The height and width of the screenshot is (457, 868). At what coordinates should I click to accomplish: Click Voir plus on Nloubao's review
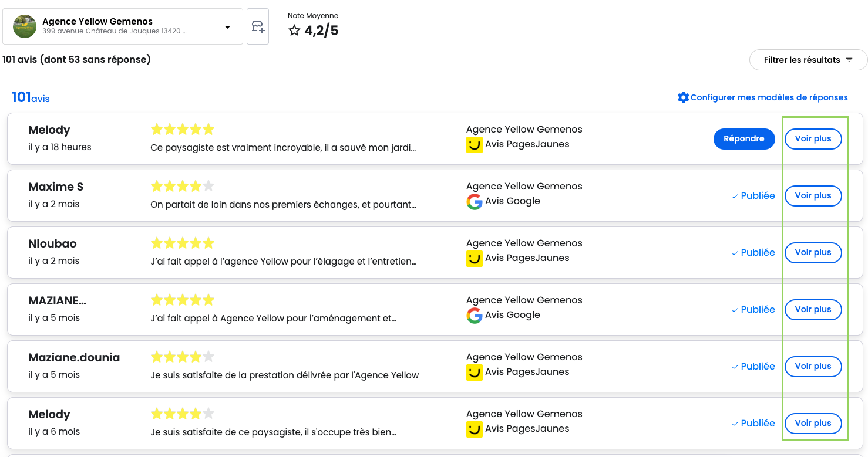(813, 253)
